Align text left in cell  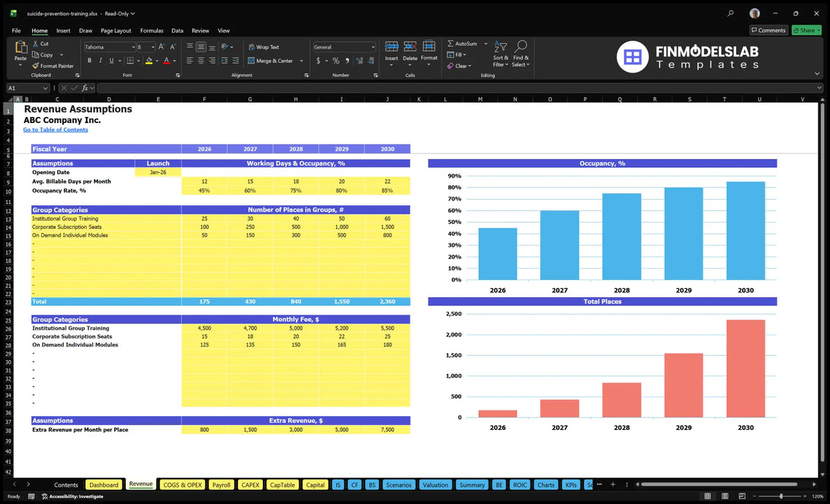[x=190, y=61]
